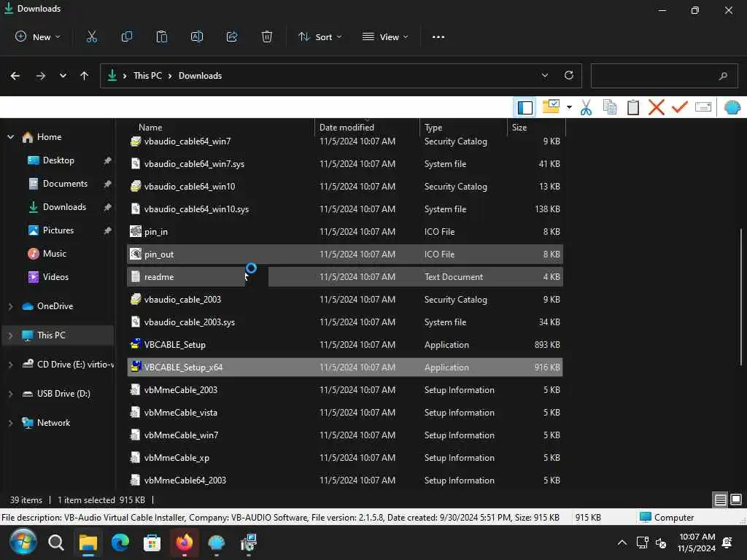747x560 pixels.
Task: Go back with the back arrow
Action: click(x=15, y=76)
